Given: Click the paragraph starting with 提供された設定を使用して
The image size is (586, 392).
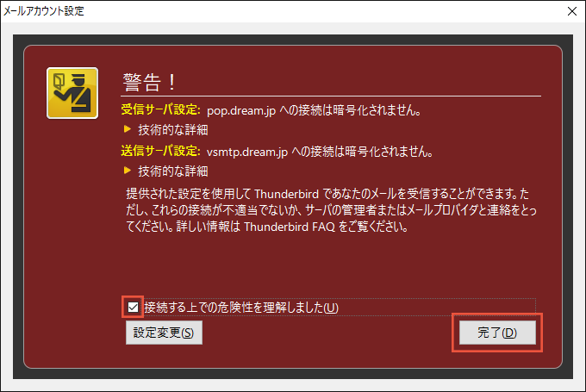Looking at the screenshot, I should (331, 210).
